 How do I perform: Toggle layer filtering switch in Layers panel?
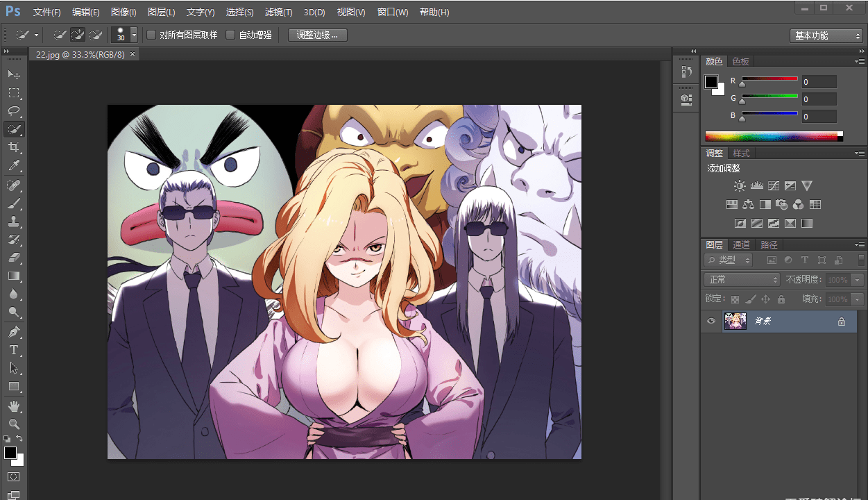(861, 260)
